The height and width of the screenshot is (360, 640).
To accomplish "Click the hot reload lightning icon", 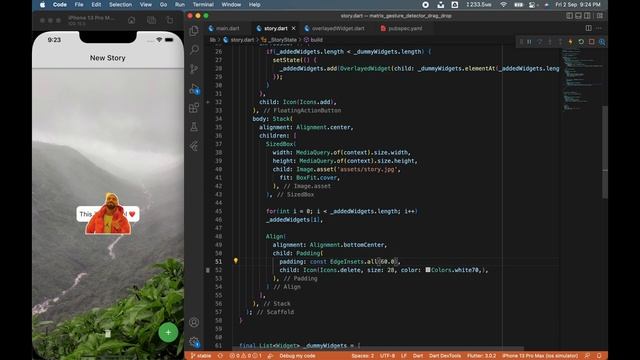I will click(571, 42).
